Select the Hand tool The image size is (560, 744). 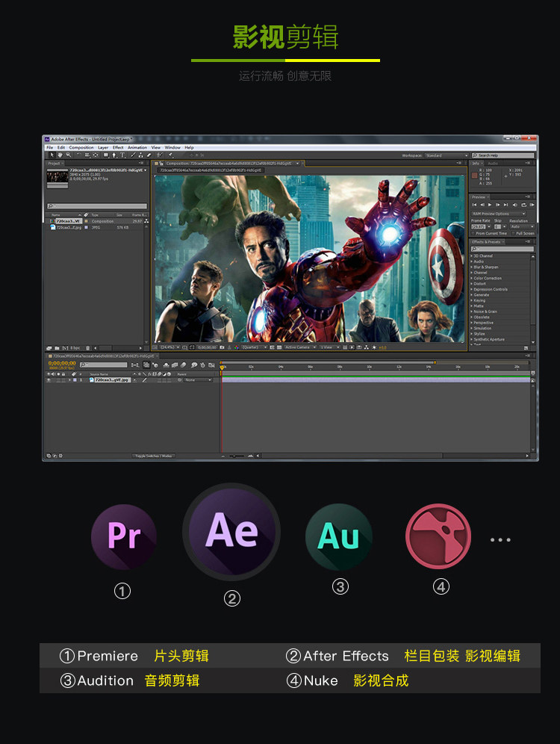pyautogui.click(x=60, y=155)
